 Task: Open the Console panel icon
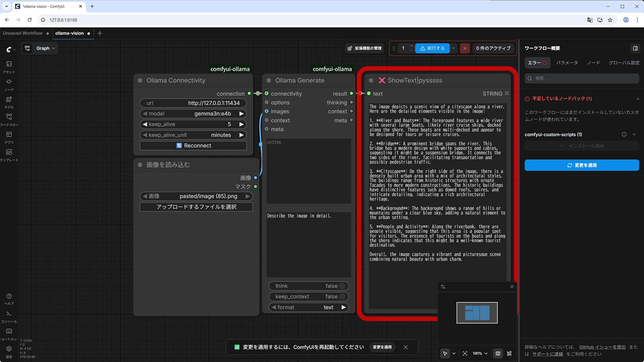click(9, 316)
